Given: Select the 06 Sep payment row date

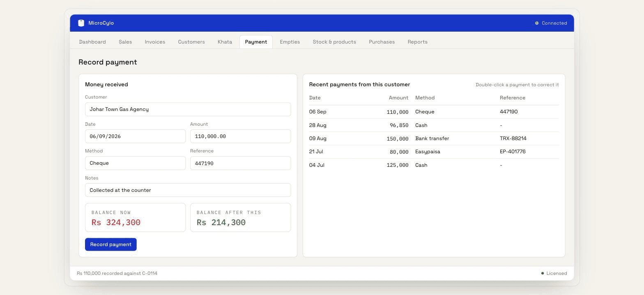Looking at the screenshot, I should [x=317, y=112].
